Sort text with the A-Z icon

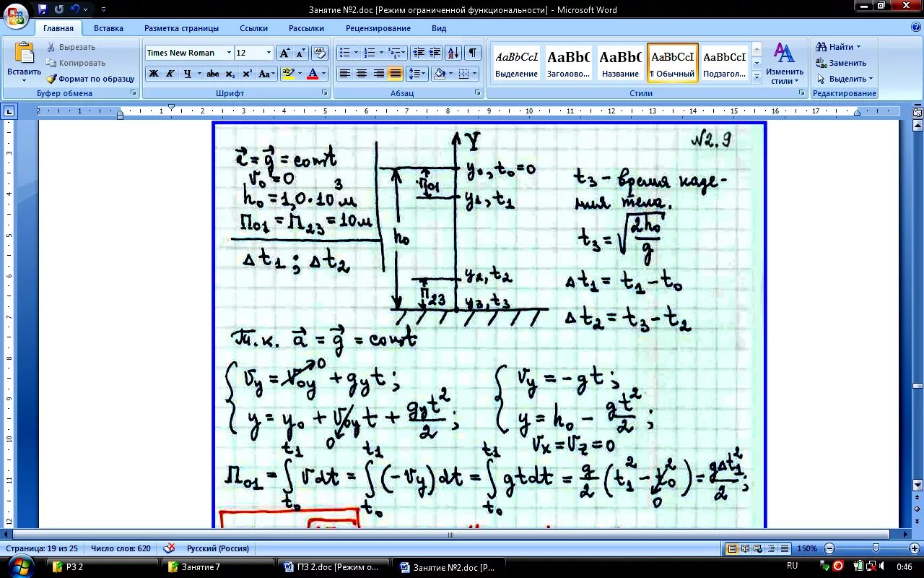[x=453, y=53]
